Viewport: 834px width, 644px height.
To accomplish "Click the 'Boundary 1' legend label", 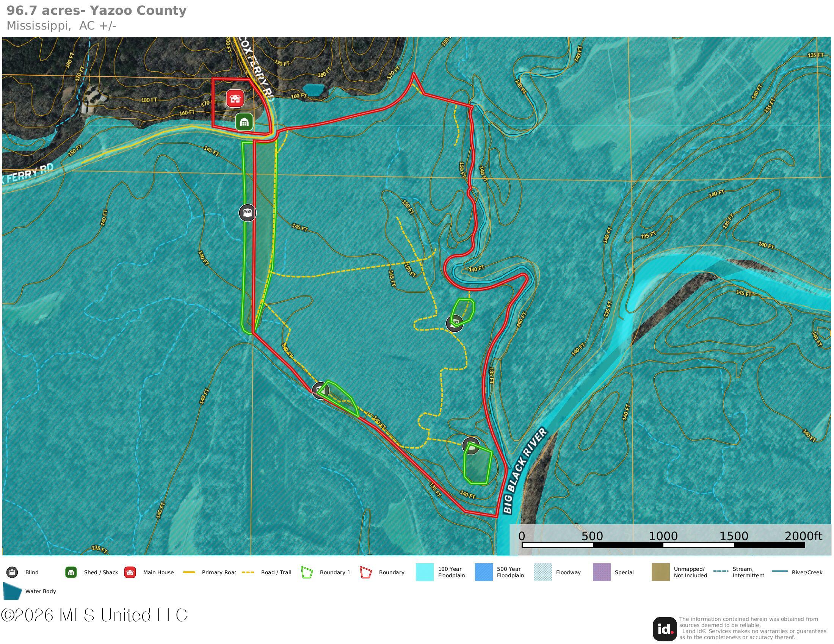I will coord(335,572).
